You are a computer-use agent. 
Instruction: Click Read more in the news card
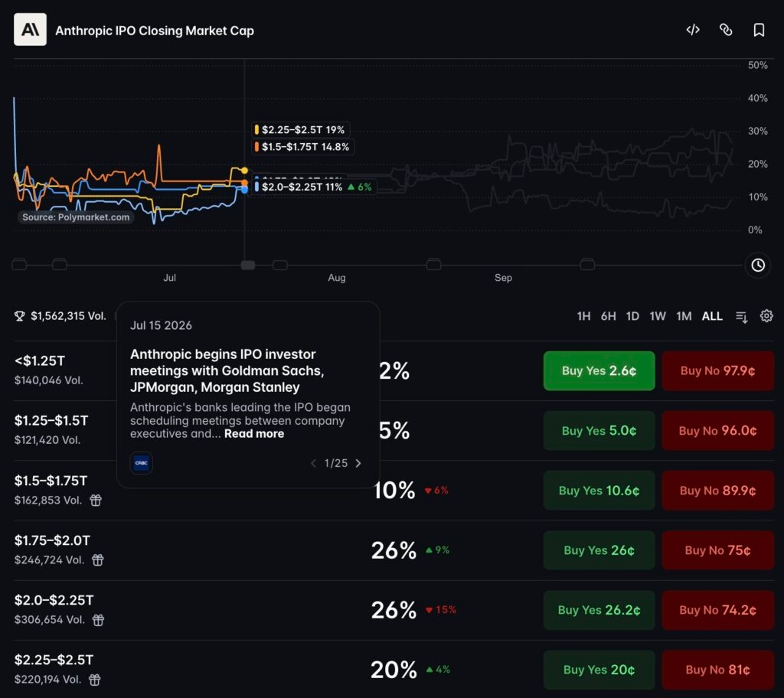pos(254,433)
